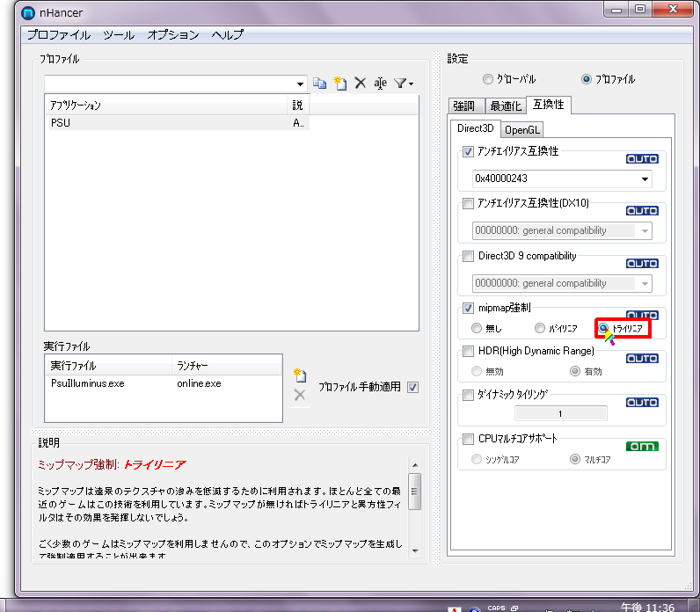Toggle the mipmap強制 checkbox
700x612 pixels.
pyautogui.click(x=468, y=308)
